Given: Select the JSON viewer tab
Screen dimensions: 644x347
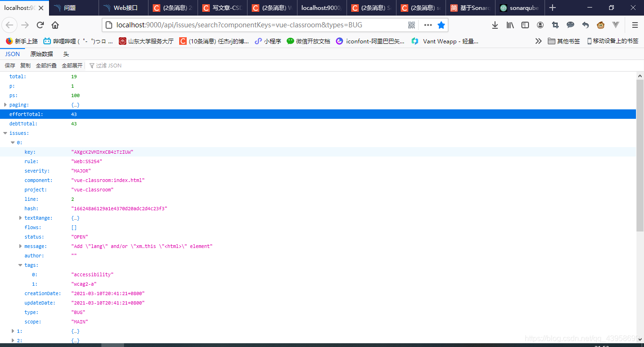Looking at the screenshot, I should (x=13, y=54).
